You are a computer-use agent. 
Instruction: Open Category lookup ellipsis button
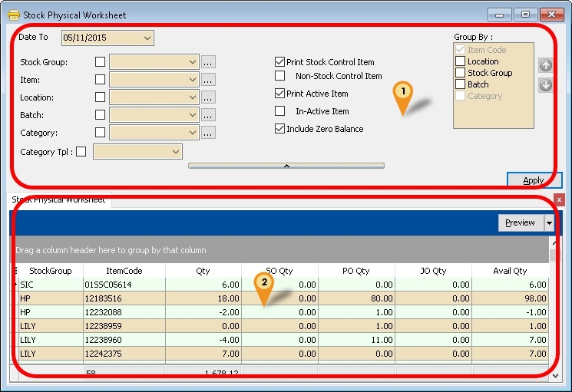coord(208,133)
